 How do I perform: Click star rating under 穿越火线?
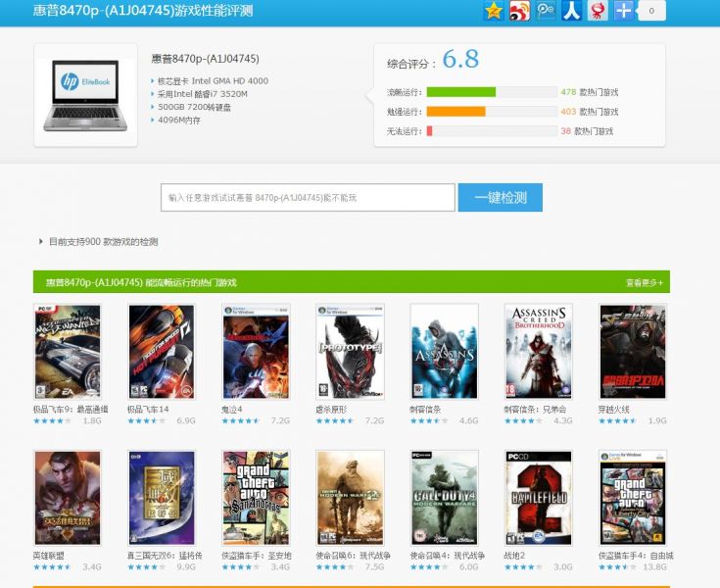(617, 420)
